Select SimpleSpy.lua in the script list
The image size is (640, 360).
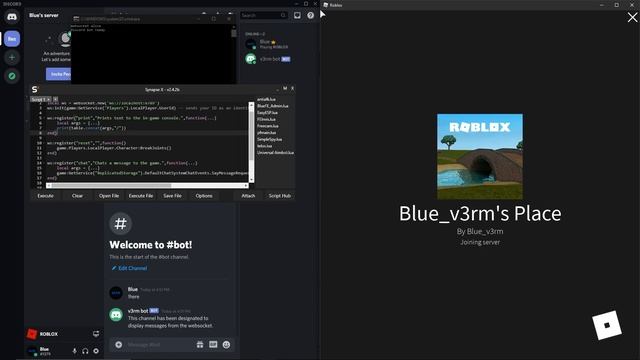(x=269, y=139)
